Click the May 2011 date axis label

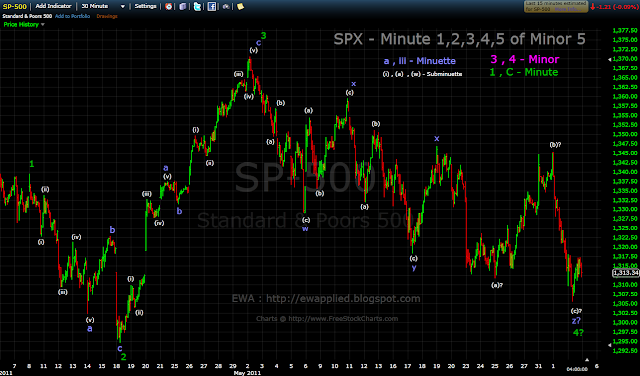click(247, 372)
